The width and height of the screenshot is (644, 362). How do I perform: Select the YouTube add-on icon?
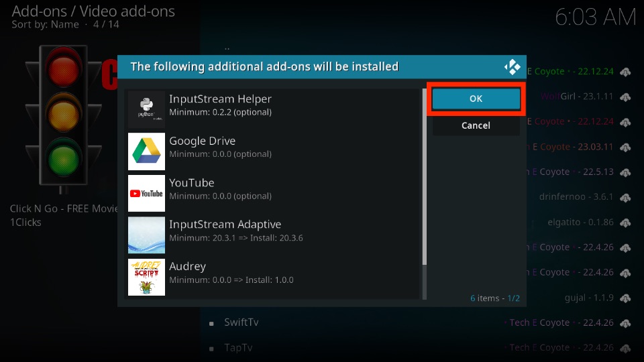(146, 193)
